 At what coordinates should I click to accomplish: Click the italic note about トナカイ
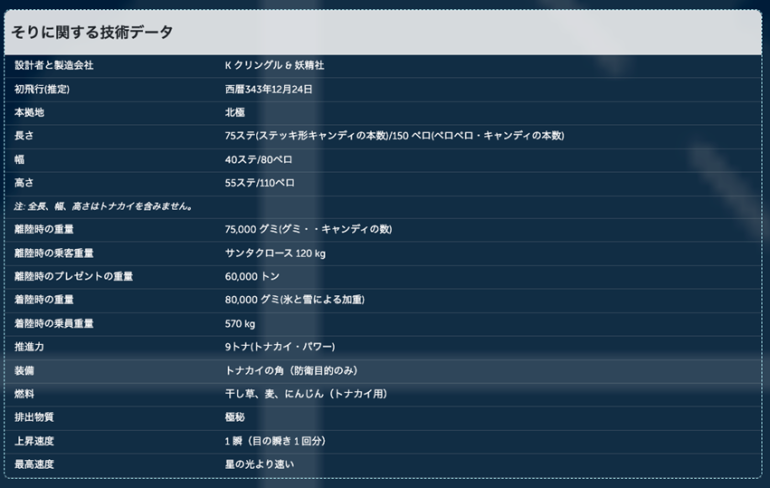pyautogui.click(x=103, y=206)
